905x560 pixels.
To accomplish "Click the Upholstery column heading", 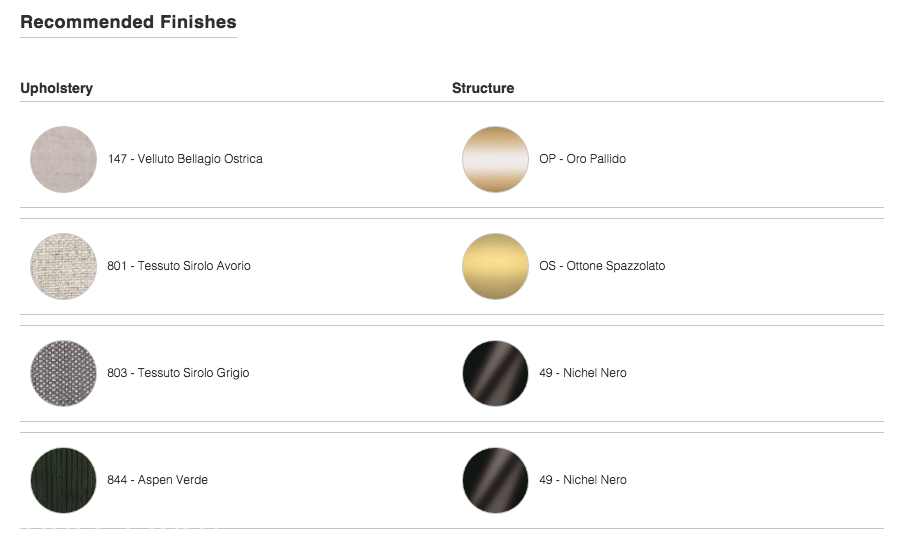I will point(57,88).
